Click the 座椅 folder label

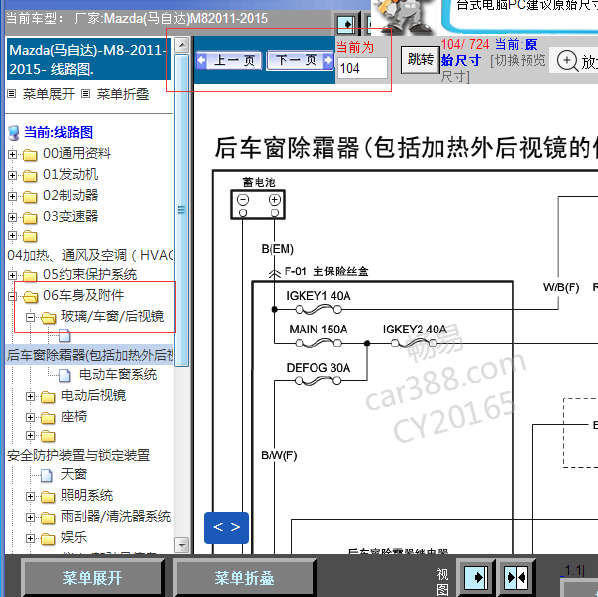(x=74, y=417)
